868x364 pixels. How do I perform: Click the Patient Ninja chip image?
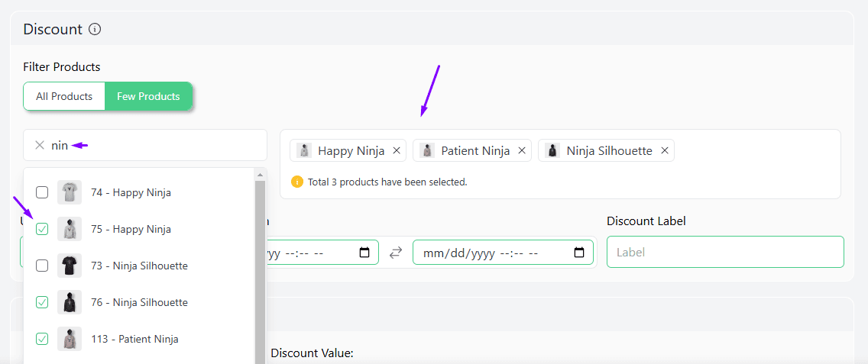[427, 150]
